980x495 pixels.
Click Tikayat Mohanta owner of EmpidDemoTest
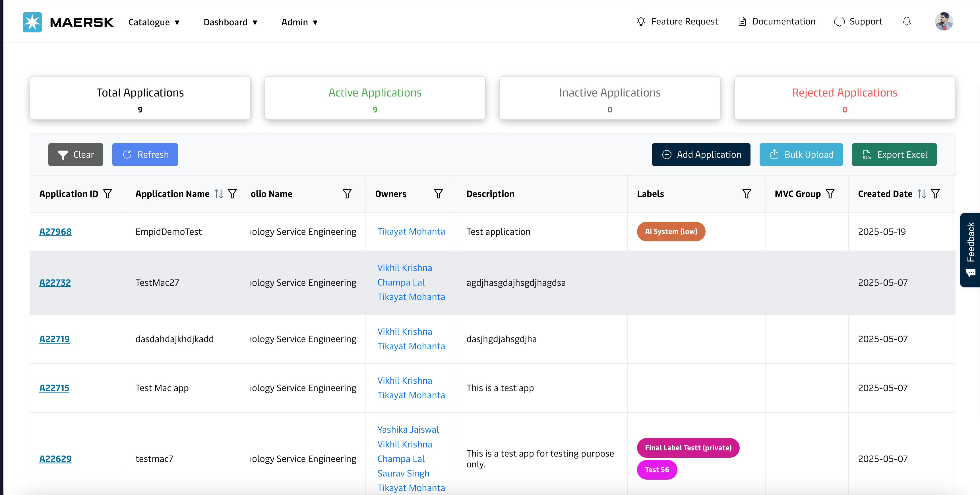(x=411, y=231)
